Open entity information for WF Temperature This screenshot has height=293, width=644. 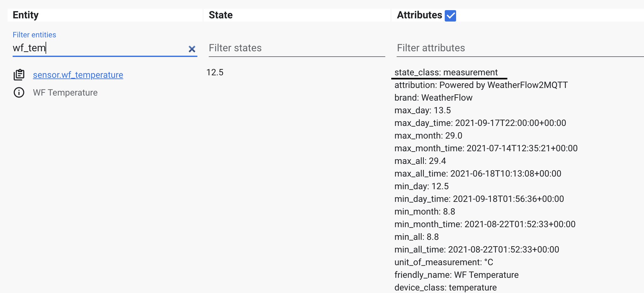19,92
